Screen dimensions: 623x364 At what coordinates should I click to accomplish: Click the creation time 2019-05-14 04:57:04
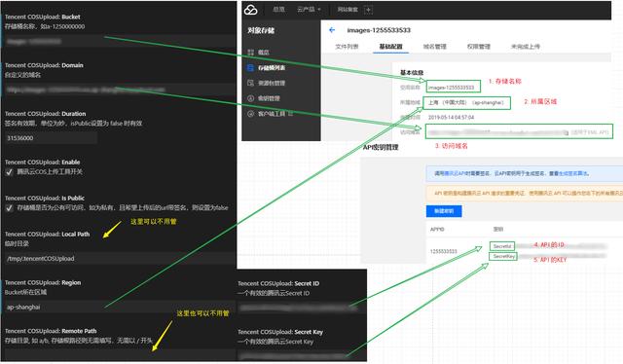[451, 117]
